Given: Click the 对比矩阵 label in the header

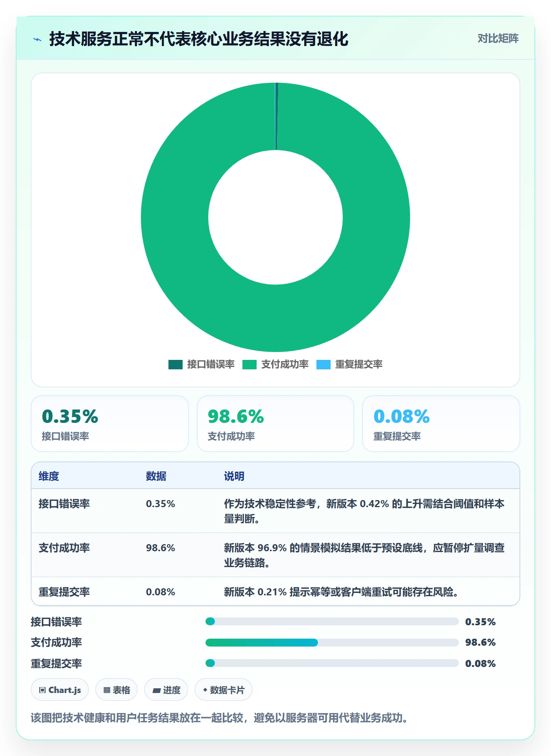Looking at the screenshot, I should tap(498, 39).
